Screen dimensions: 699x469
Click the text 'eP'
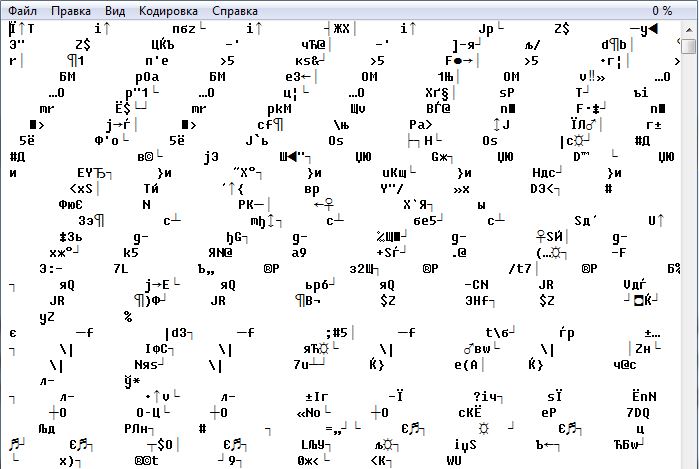click(549, 414)
